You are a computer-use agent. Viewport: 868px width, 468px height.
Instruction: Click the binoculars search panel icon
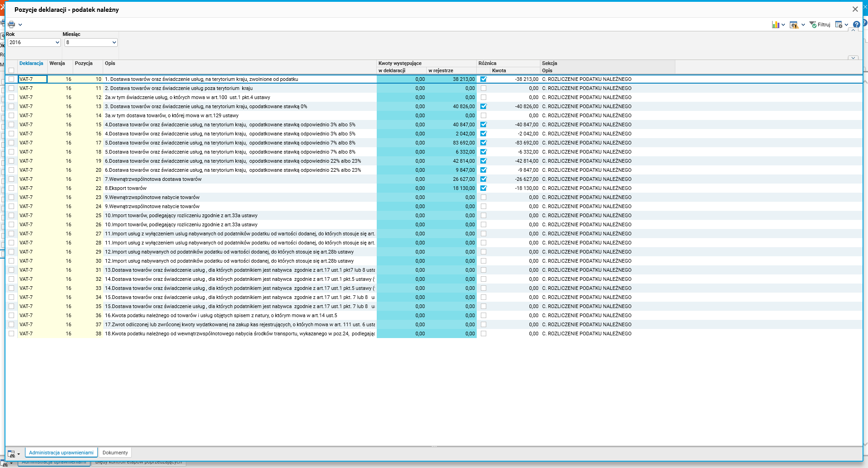tap(11, 453)
